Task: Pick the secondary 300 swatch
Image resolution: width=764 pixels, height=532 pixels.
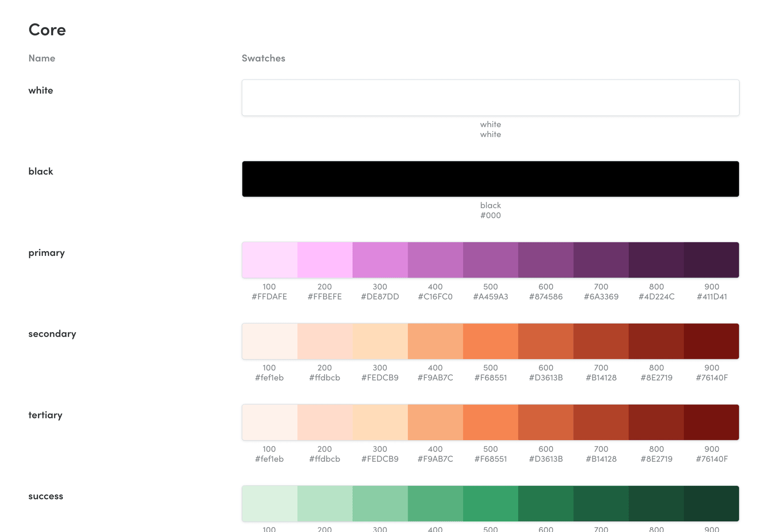Action: (380, 341)
